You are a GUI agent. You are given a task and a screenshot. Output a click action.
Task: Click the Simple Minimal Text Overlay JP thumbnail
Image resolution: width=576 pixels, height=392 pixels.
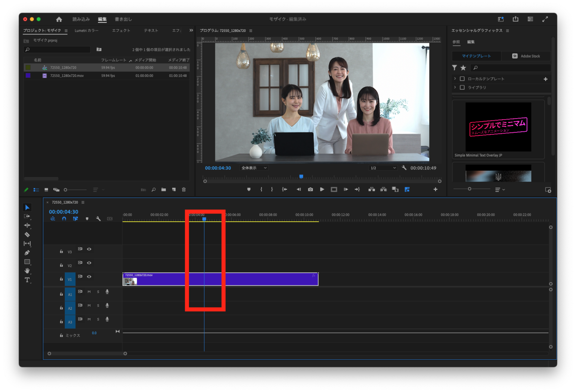[498, 128]
